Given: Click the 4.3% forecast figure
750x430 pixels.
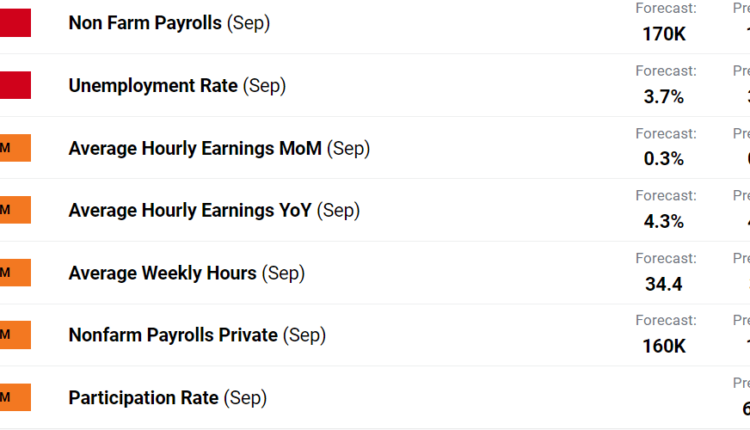Looking at the screenshot, I should coord(664,221).
